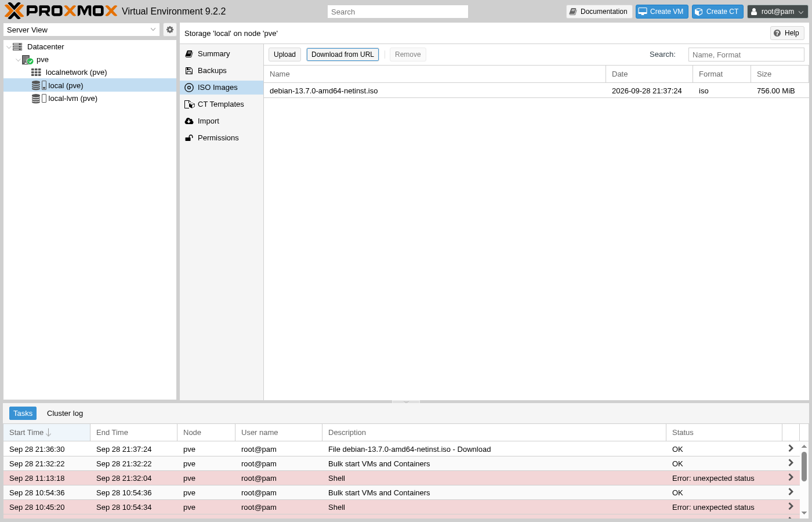Click the pve node icon

[27, 60]
